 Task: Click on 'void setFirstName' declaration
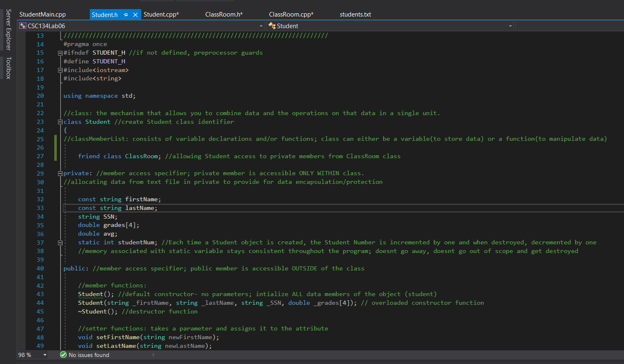point(148,337)
